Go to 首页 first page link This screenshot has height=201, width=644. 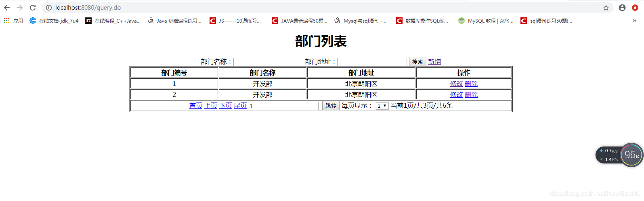point(196,106)
